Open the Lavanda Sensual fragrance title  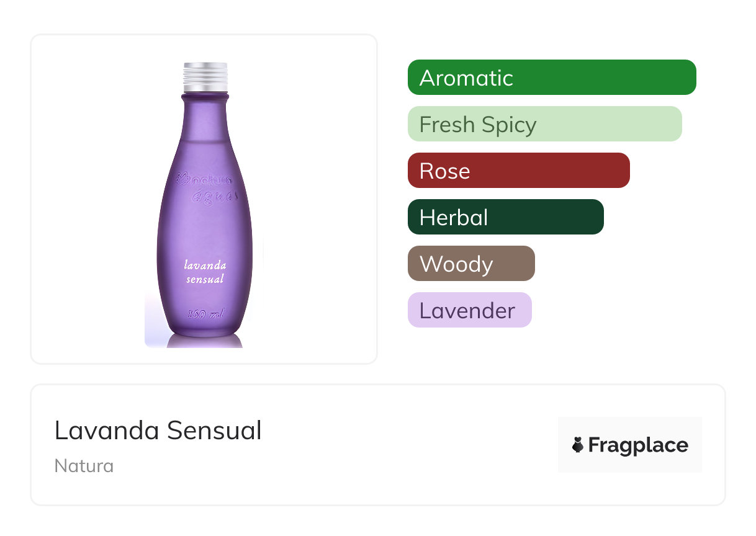pyautogui.click(x=158, y=431)
